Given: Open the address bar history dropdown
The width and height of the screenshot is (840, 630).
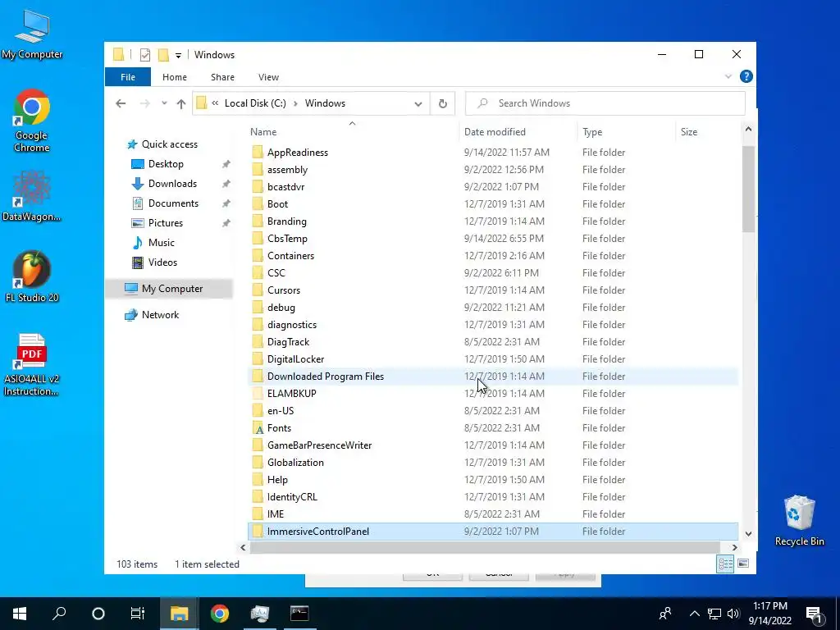Looking at the screenshot, I should (x=418, y=103).
